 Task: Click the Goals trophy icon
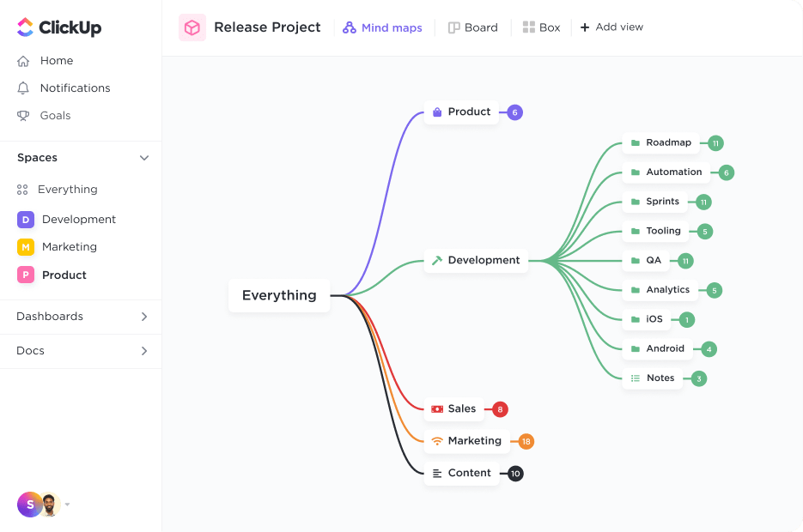click(25, 116)
